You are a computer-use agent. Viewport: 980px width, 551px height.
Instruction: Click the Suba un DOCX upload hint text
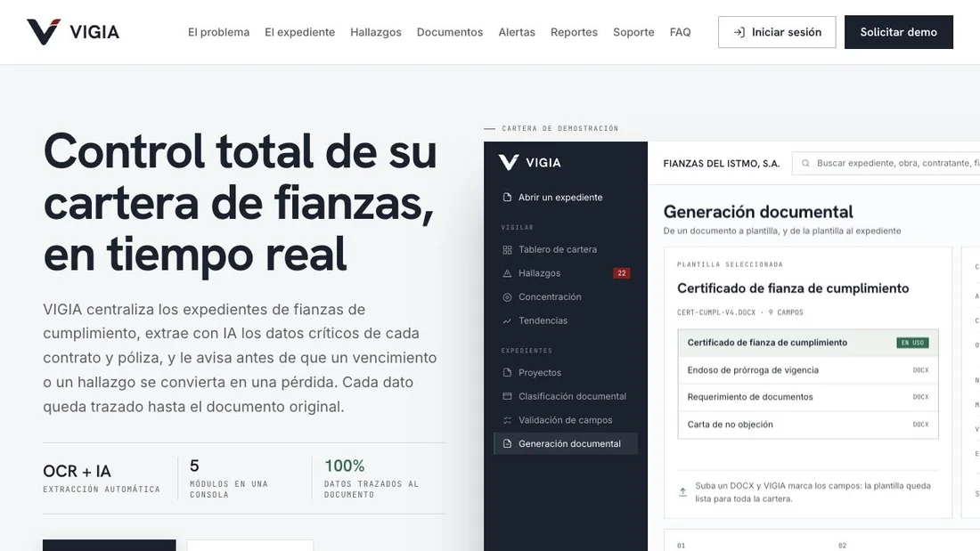tap(813, 492)
